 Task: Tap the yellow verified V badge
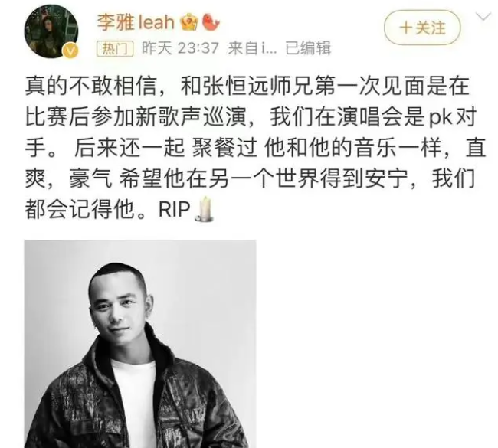pyautogui.click(x=70, y=51)
